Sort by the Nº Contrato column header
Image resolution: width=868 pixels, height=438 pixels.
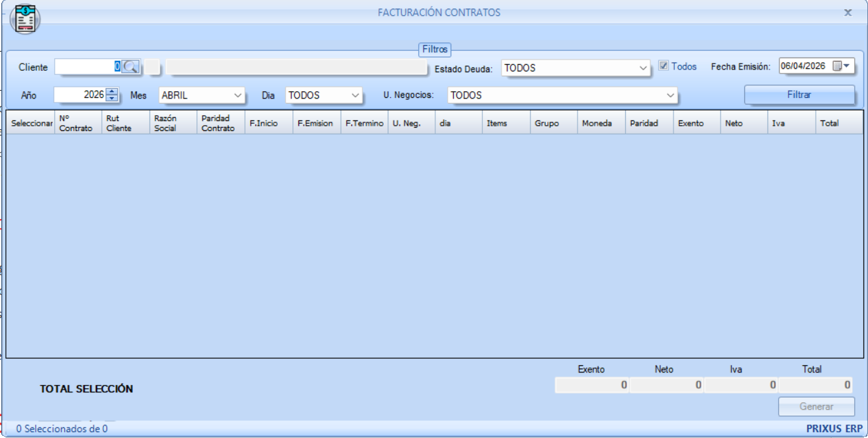coord(78,123)
